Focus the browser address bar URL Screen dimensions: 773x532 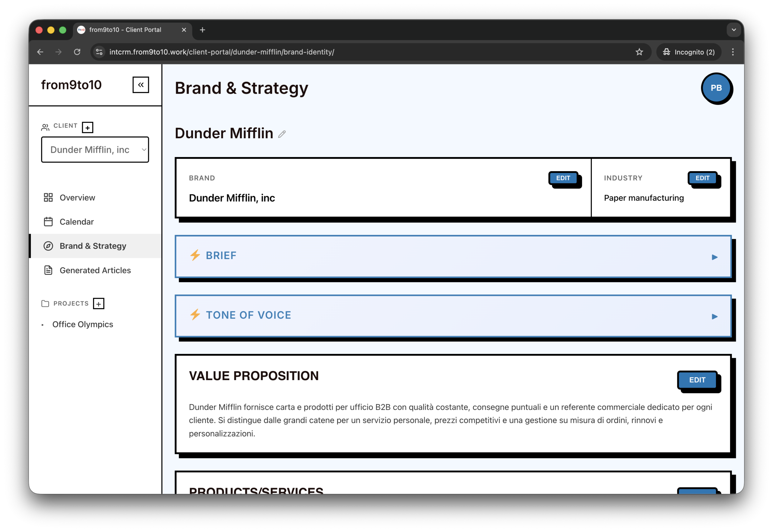coord(222,52)
